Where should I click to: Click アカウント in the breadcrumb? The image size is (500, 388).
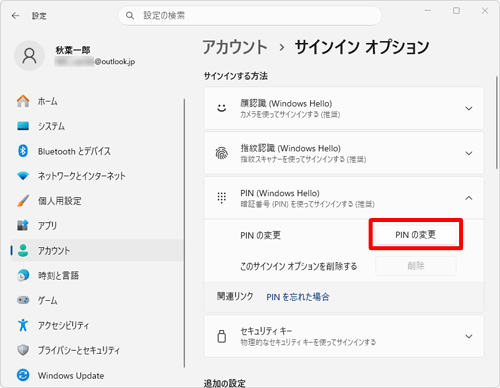tap(235, 47)
